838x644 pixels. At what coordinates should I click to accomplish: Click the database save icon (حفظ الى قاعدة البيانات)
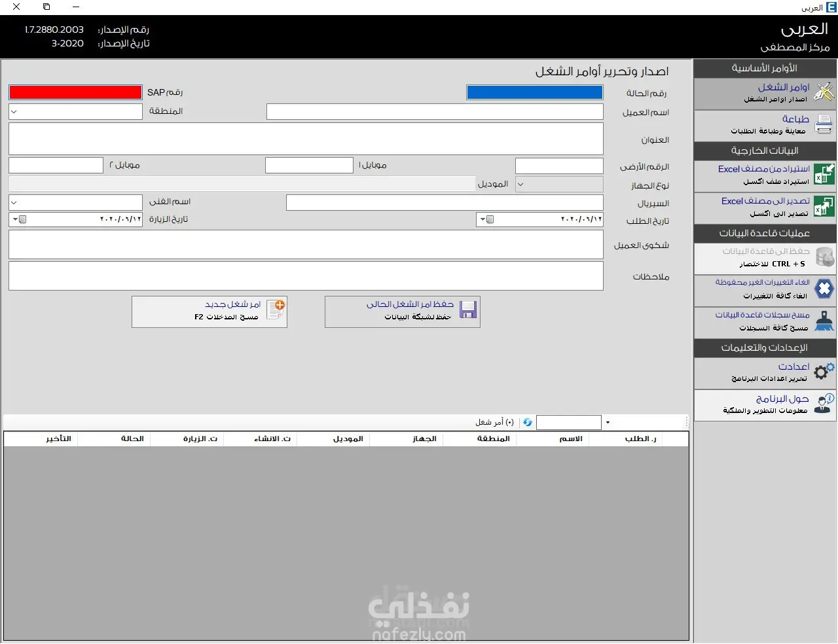(x=824, y=257)
